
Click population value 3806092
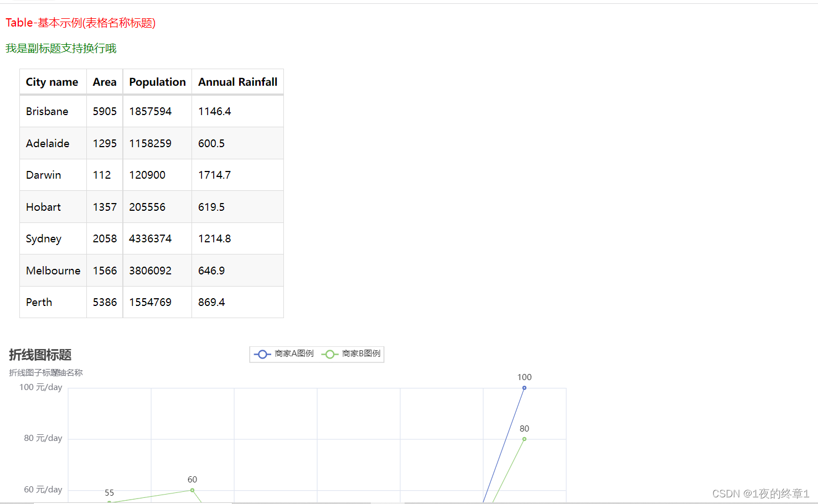pos(157,271)
